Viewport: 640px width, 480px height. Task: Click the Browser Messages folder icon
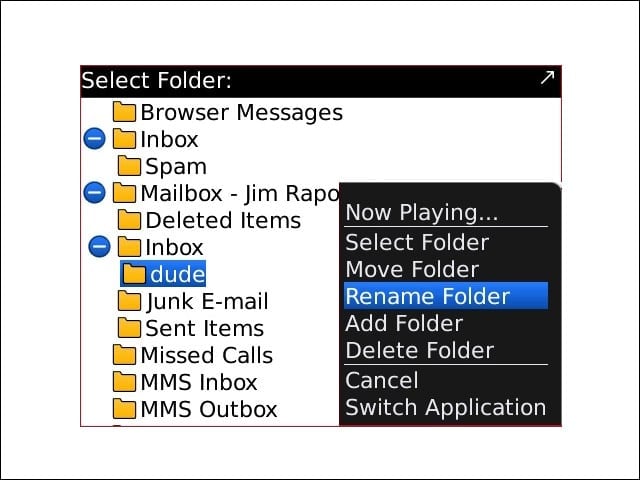point(124,112)
